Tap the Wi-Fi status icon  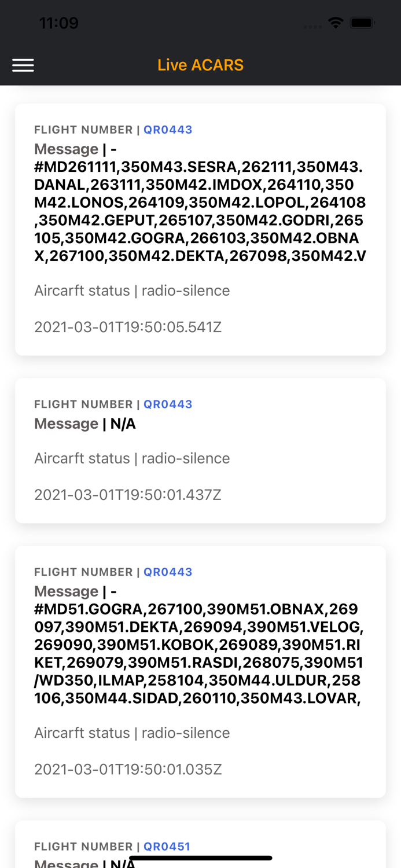tap(335, 23)
